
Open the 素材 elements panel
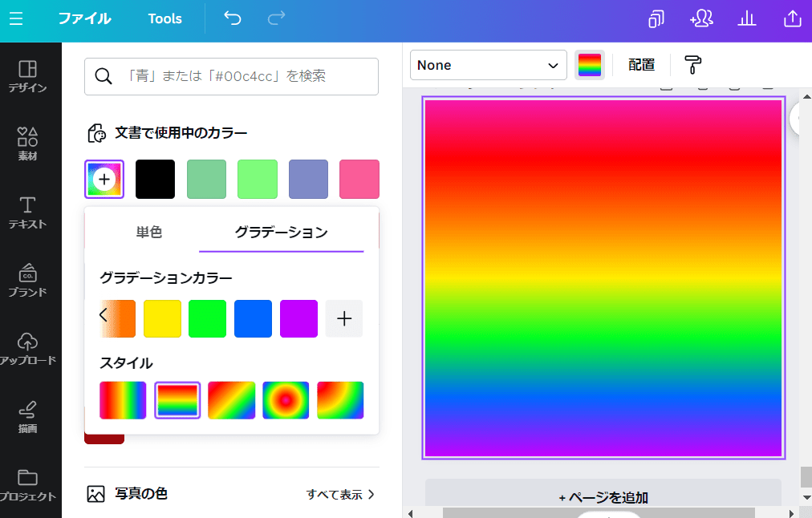(x=28, y=144)
